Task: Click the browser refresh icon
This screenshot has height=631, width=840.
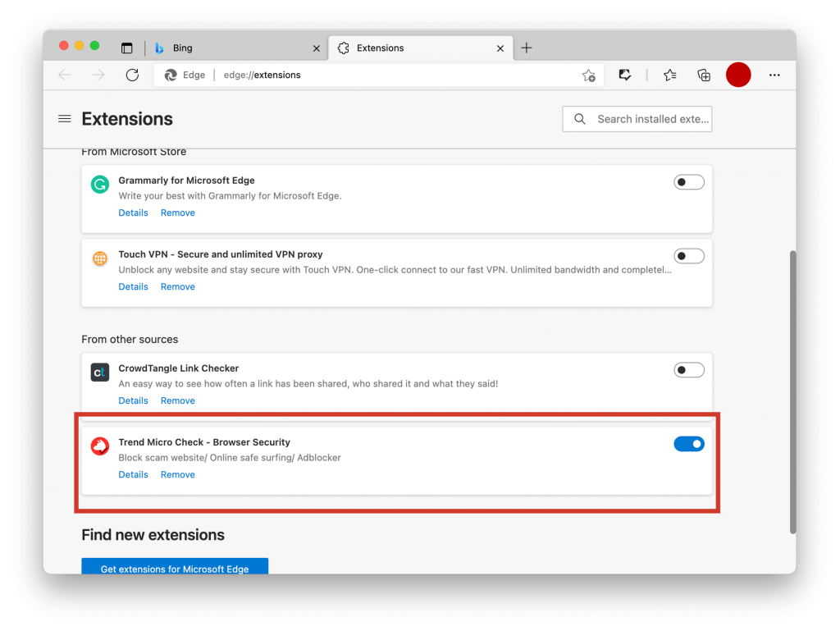Action: (x=132, y=75)
